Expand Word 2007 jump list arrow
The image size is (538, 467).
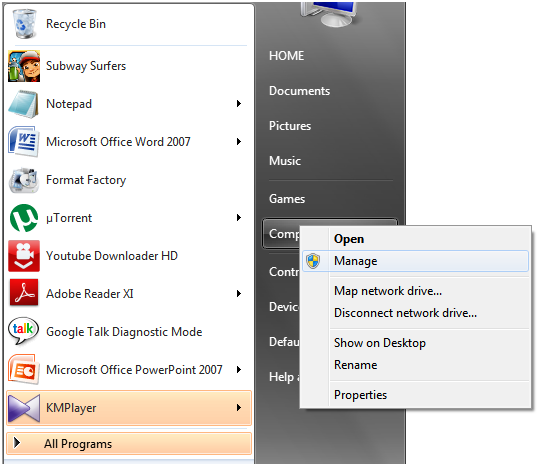tap(239, 141)
